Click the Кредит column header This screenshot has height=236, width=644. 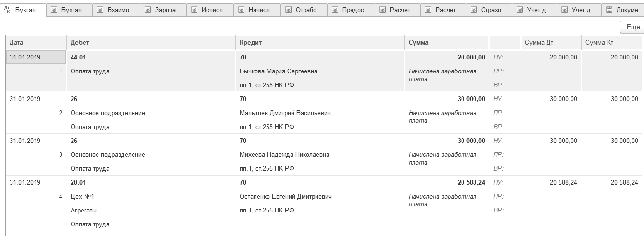click(x=320, y=43)
